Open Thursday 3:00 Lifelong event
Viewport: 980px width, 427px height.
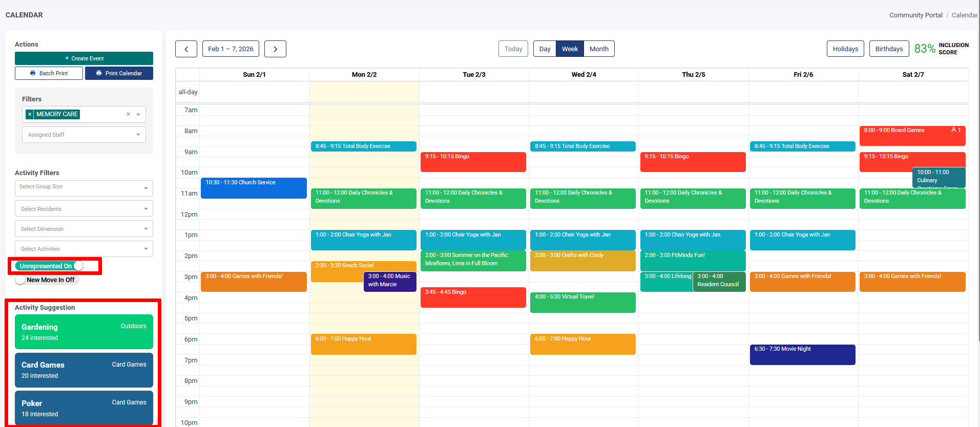click(x=666, y=282)
